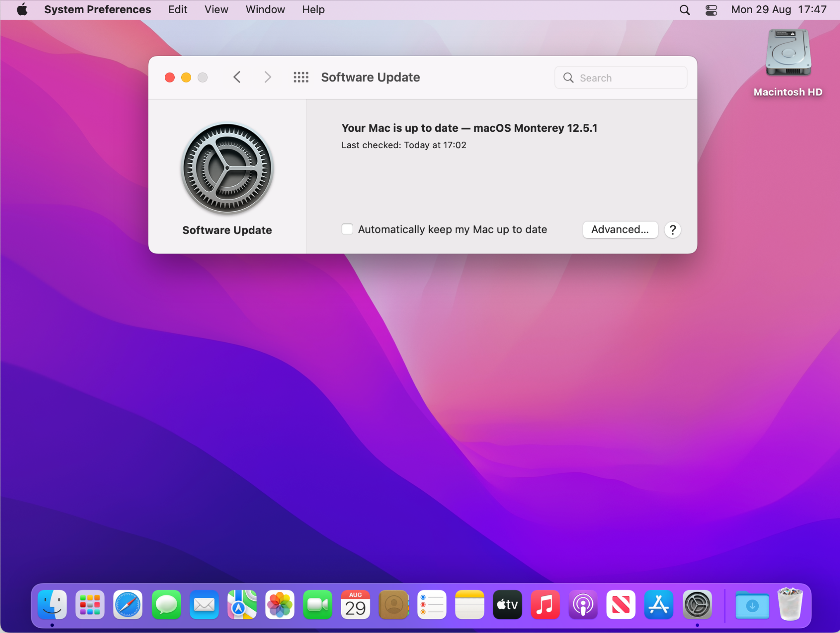
Task: Close the Software Update window
Action: 170,77
